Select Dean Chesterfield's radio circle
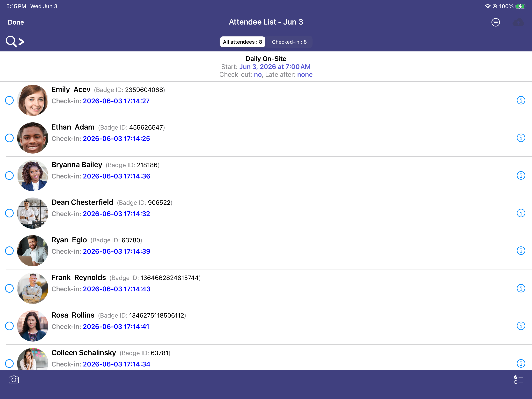Image resolution: width=532 pixels, height=399 pixels. pyautogui.click(x=9, y=213)
